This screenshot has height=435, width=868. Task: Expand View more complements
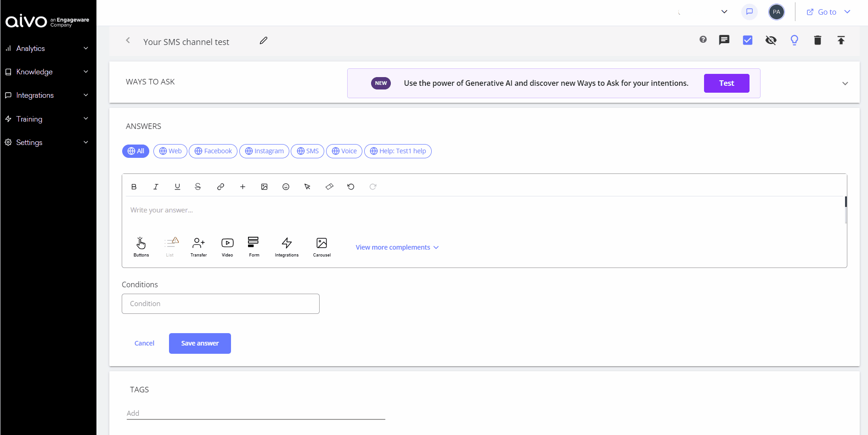[x=397, y=247]
